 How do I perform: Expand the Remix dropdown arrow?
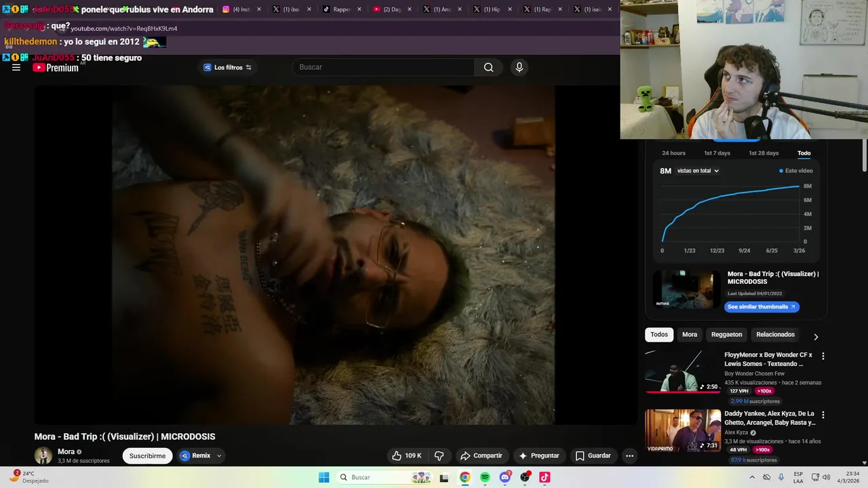[x=219, y=455]
